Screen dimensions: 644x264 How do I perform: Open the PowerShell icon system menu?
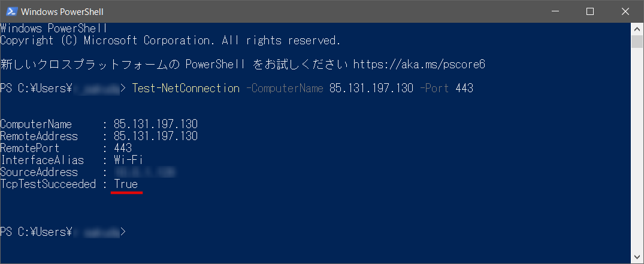tap(11, 11)
